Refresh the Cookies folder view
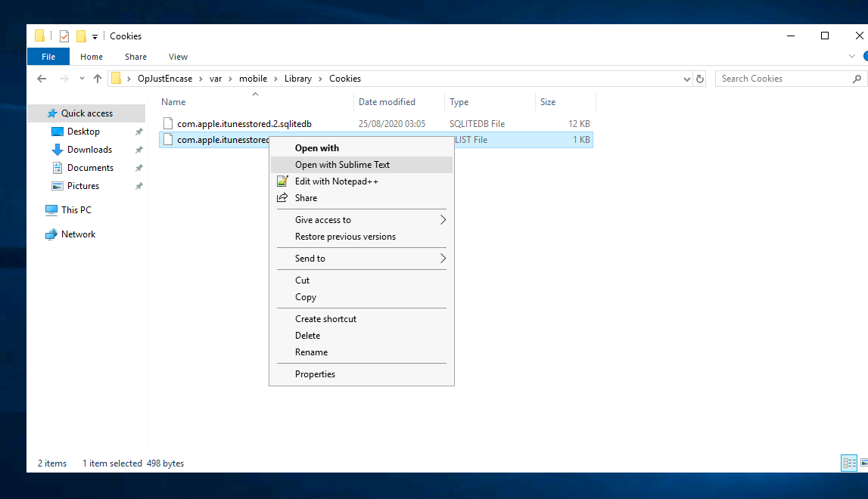 (x=700, y=79)
